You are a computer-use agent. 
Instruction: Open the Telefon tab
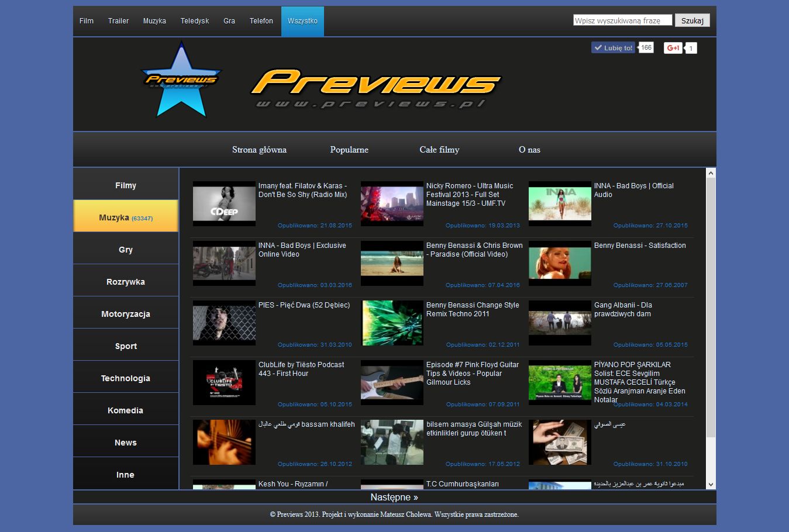click(x=261, y=21)
